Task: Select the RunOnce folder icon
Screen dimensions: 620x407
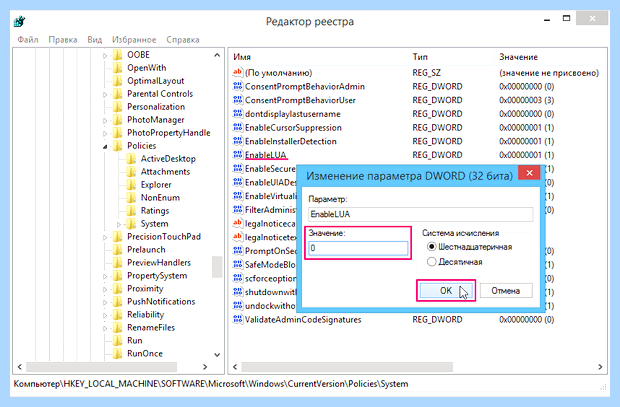Action: pos(117,354)
